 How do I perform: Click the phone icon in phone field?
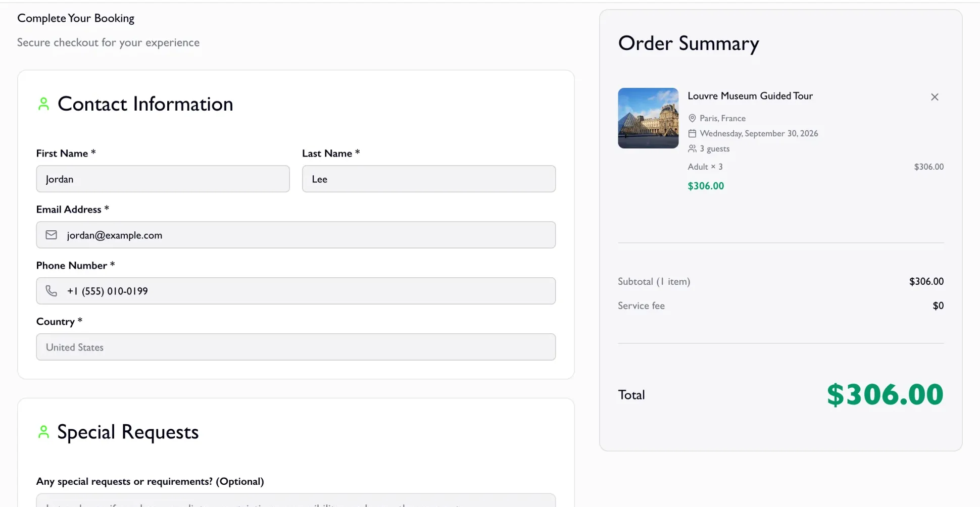pyautogui.click(x=52, y=291)
